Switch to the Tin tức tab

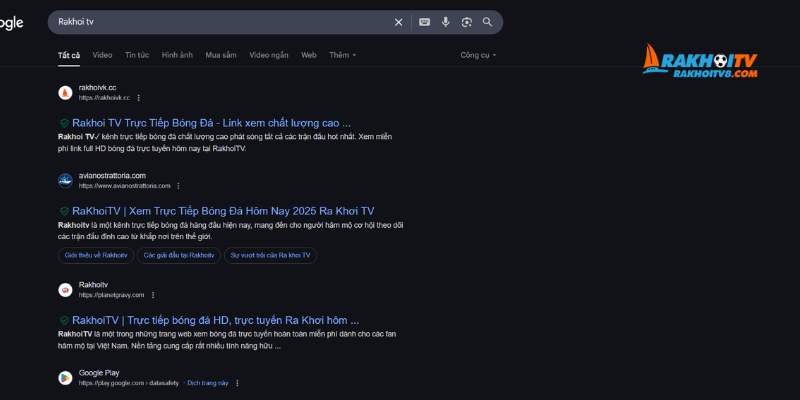coord(137,55)
